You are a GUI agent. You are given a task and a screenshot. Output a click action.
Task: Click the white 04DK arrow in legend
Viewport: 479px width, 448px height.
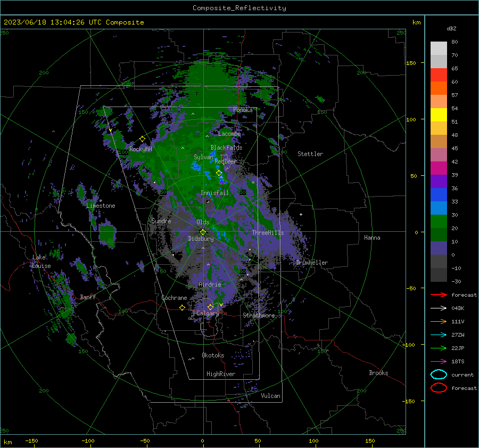click(x=439, y=308)
